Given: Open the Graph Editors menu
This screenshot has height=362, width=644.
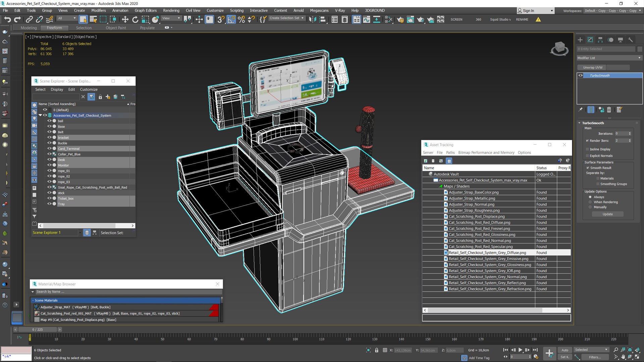Looking at the screenshot, I should (146, 10).
